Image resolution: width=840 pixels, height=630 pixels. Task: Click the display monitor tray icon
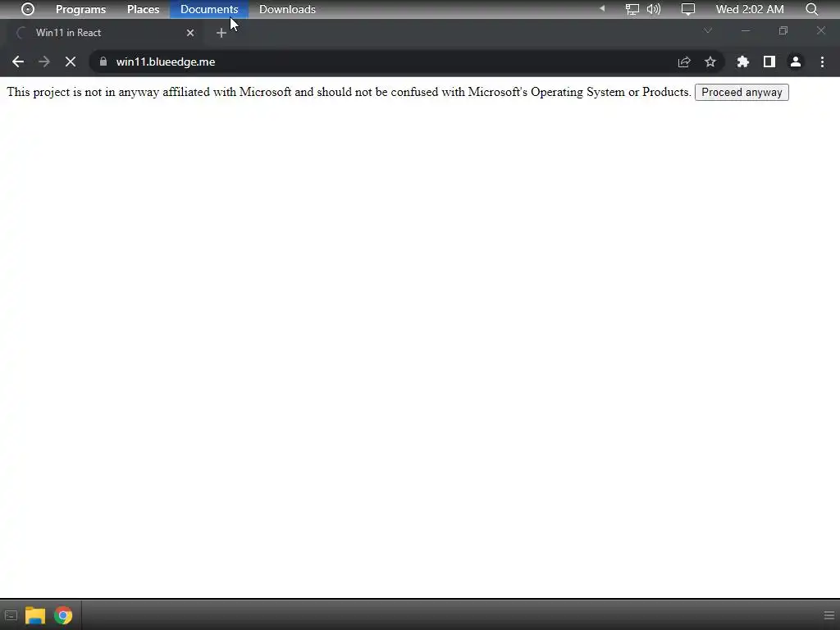[688, 9]
